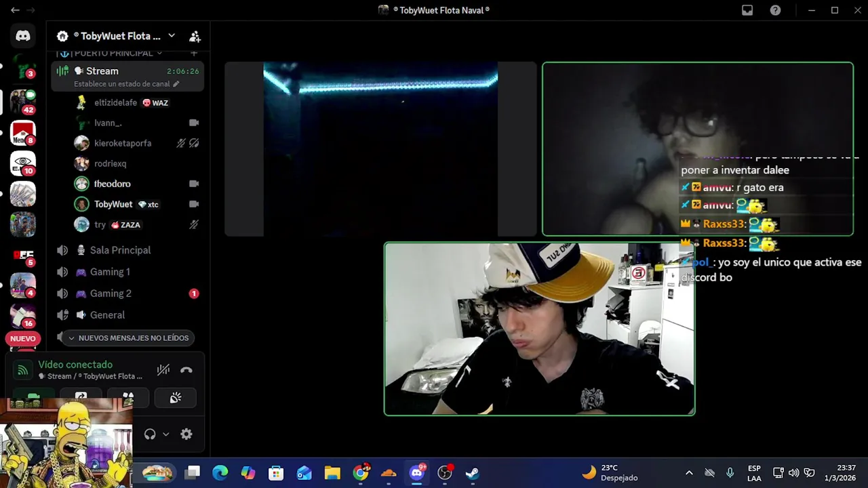Open output device dropdown next to headphones
Screen dimensions: 868x488
(x=165, y=434)
